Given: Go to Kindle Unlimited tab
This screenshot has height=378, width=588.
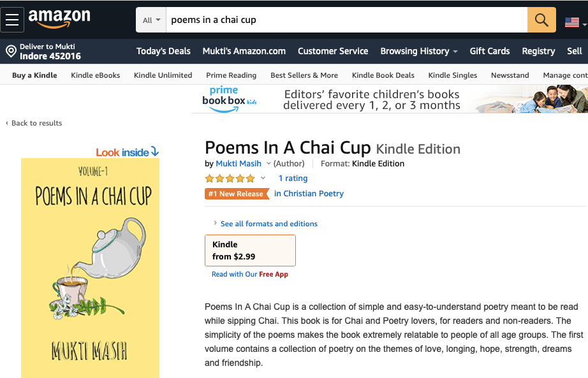Looking at the screenshot, I should (163, 75).
